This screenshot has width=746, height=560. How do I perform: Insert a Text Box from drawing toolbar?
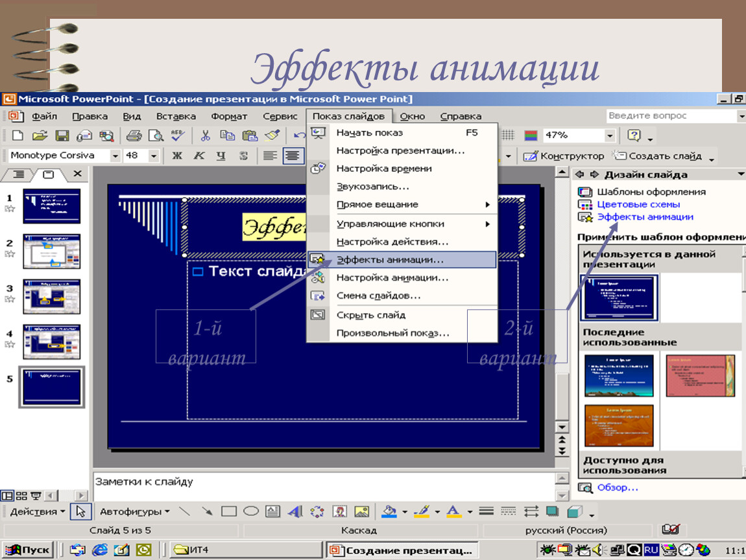272,511
